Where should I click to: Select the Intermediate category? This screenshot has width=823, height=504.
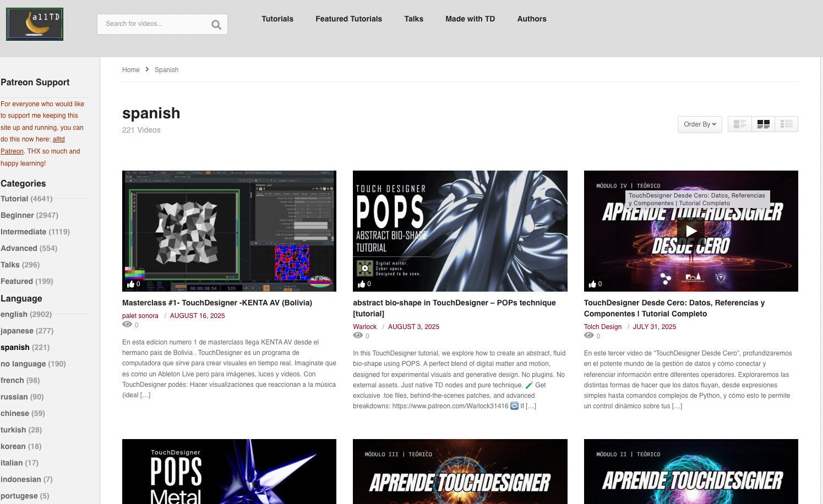coord(35,232)
